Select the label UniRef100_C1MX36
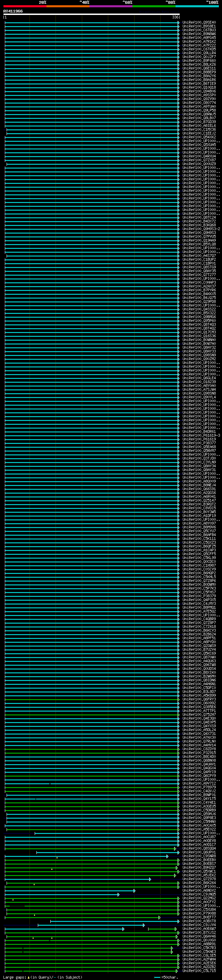222x980 pixels. tap(199, 129)
